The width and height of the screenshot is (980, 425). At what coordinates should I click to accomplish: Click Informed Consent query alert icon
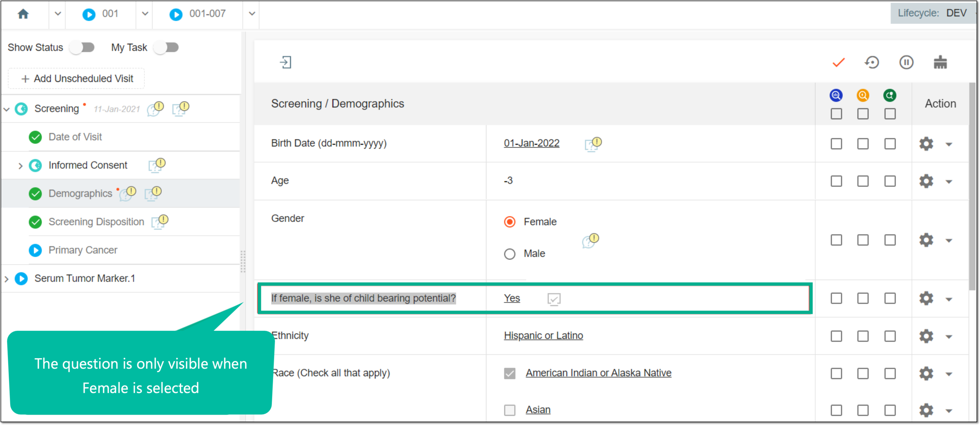[x=157, y=165]
